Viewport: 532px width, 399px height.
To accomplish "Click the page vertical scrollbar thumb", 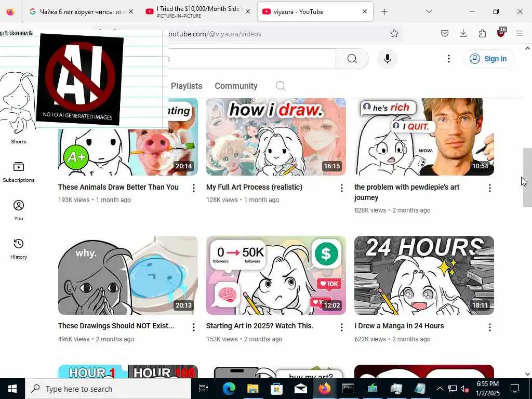I will click(x=527, y=178).
